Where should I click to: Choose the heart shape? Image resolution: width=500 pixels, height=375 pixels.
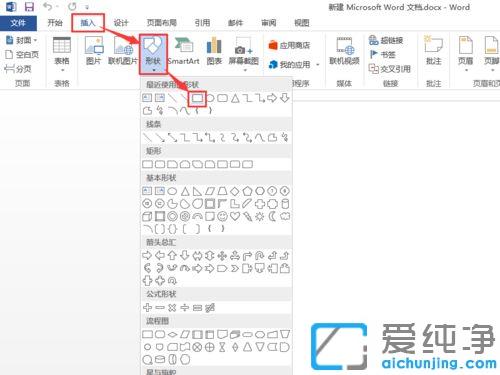pyautogui.click(x=235, y=216)
